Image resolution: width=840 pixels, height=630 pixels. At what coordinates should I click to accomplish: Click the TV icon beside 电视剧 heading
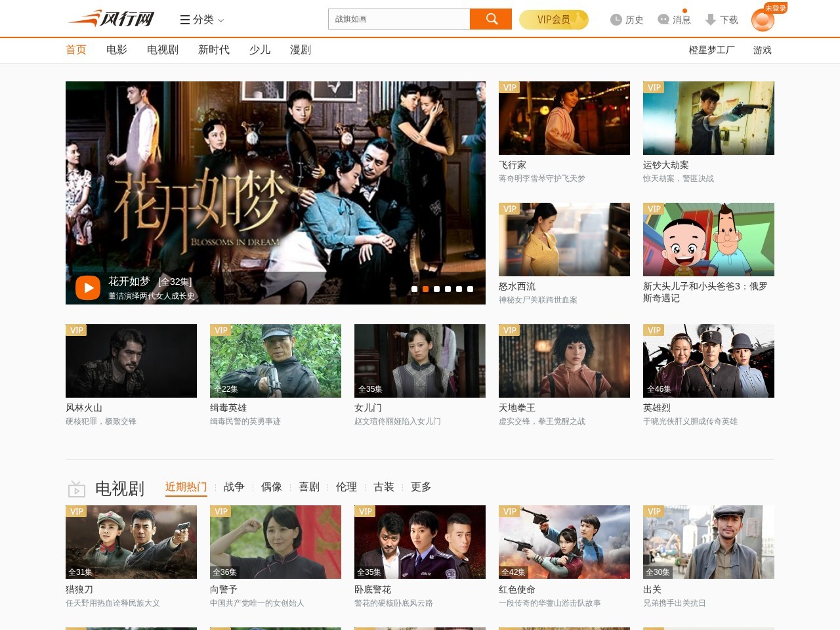click(77, 489)
